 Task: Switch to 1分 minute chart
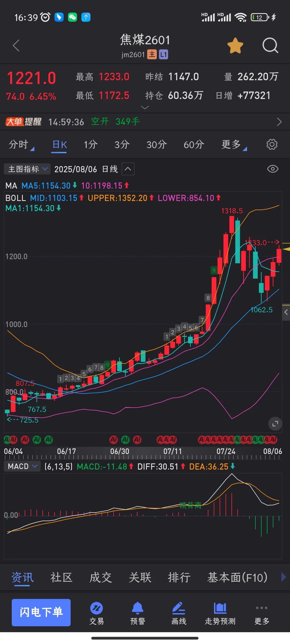(90, 145)
